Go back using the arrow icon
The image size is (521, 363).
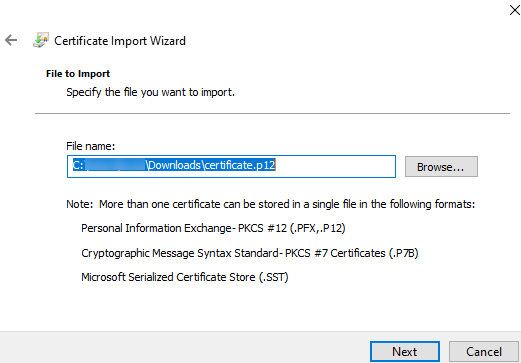click(x=11, y=40)
